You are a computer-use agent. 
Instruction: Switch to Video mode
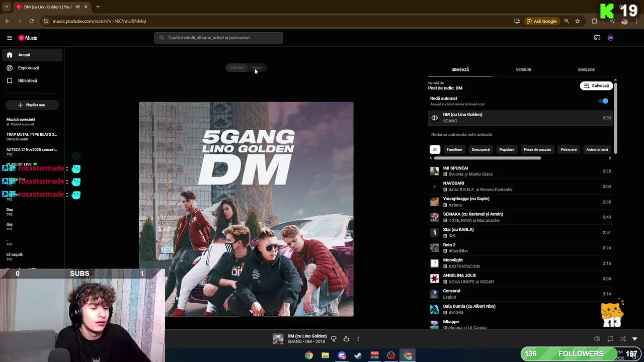(x=257, y=68)
